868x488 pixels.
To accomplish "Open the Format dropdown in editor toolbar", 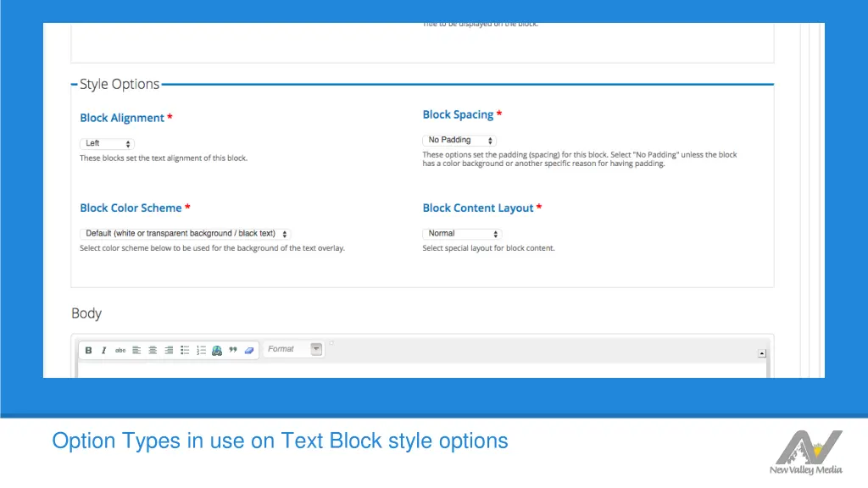I will pyautogui.click(x=294, y=349).
